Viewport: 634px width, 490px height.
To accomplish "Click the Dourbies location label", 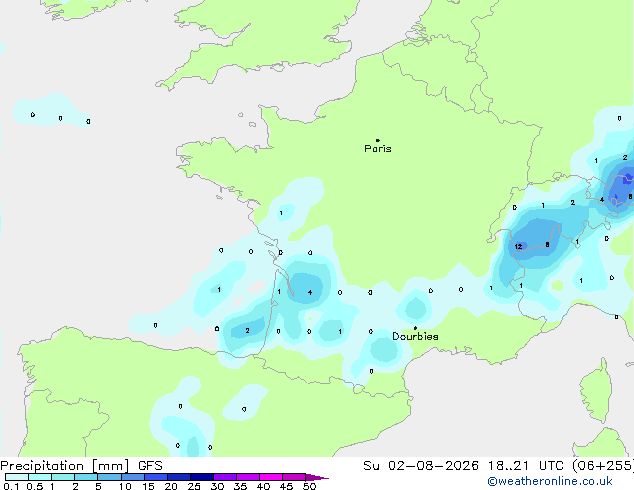I will (415, 336).
